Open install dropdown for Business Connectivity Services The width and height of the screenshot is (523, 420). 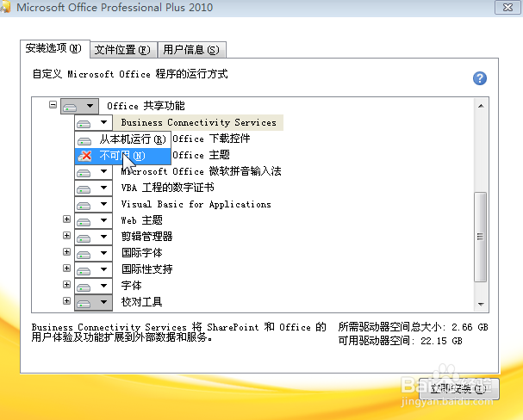point(93,122)
